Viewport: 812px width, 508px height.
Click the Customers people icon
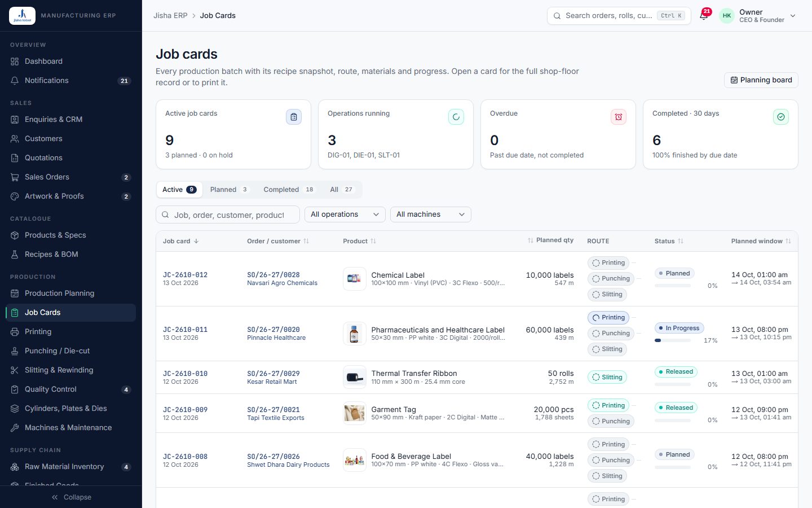pos(15,139)
